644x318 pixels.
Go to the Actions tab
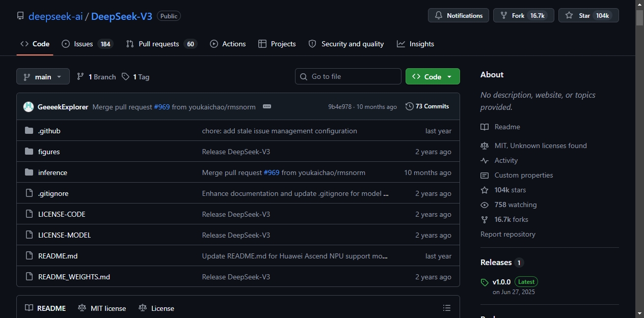228,44
